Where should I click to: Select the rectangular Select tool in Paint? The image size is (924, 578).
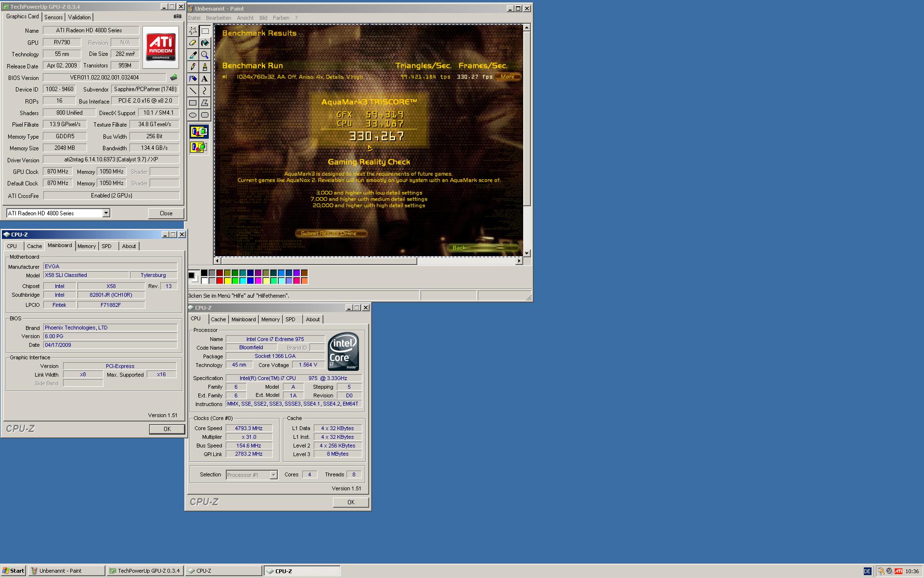point(205,31)
